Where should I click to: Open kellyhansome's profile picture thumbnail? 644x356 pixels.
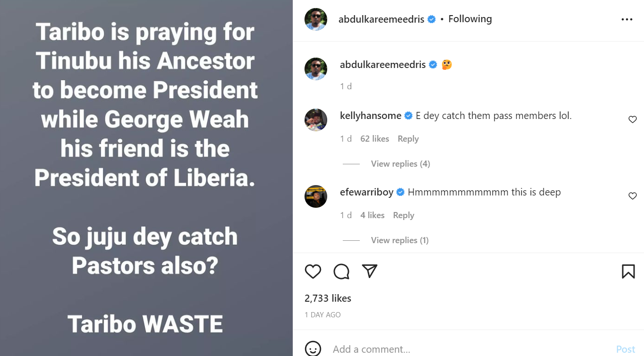click(315, 120)
